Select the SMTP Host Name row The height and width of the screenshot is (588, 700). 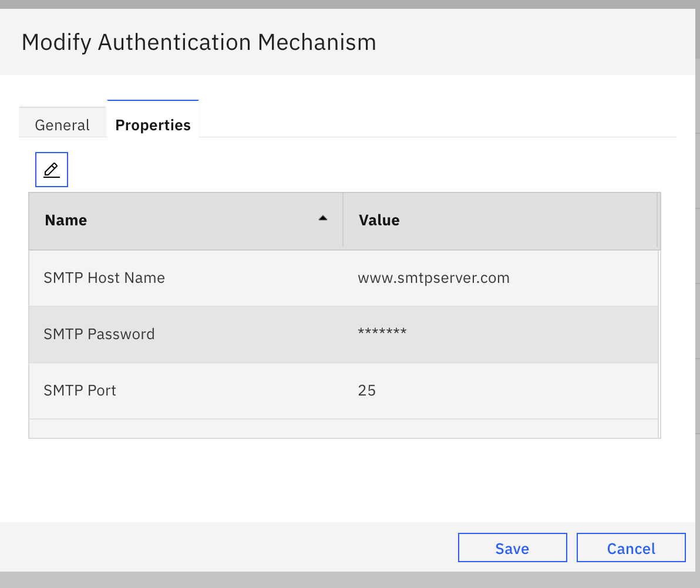[105, 278]
